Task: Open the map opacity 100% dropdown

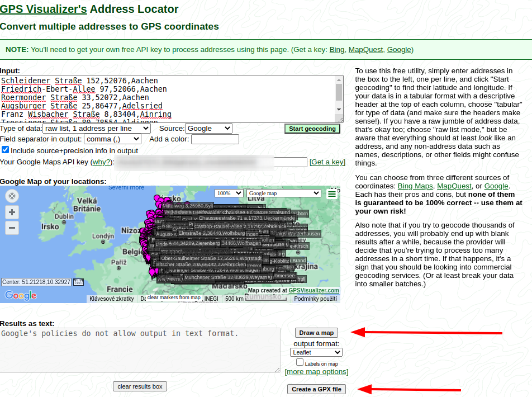Action: 229,193
